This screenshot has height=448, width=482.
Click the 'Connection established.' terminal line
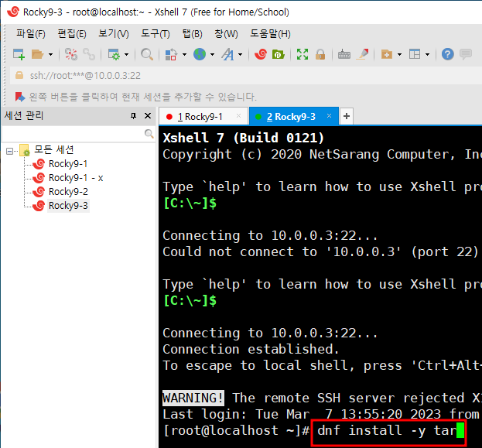pyautogui.click(x=251, y=349)
